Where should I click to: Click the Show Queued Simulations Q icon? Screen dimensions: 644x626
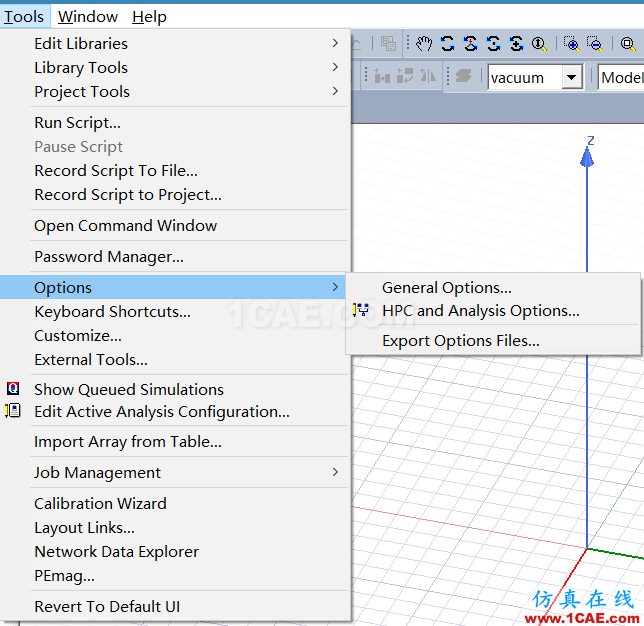[13, 388]
